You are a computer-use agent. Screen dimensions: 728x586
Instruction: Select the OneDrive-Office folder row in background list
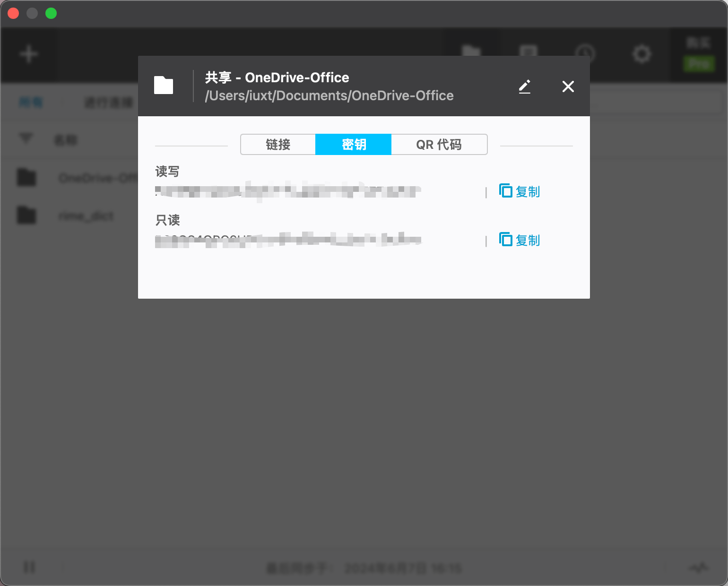click(x=69, y=178)
